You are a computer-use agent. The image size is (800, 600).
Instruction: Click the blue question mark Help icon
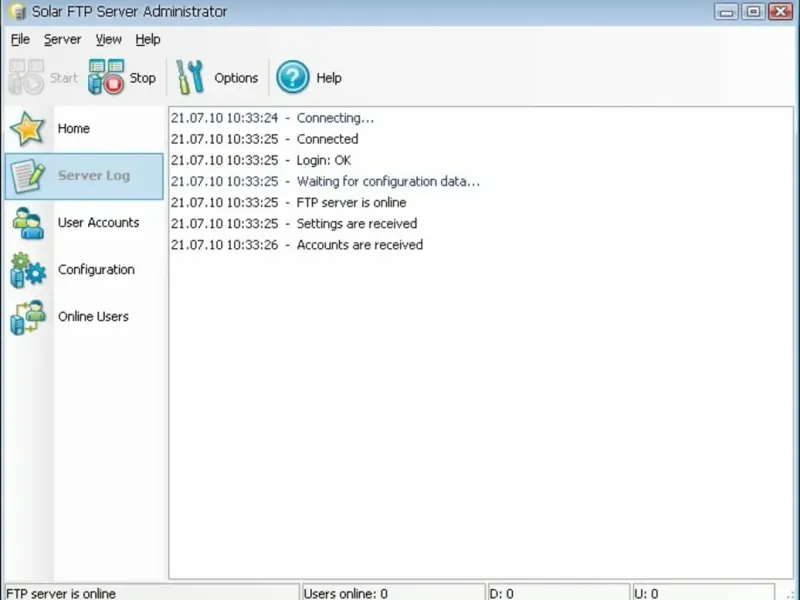[292, 77]
